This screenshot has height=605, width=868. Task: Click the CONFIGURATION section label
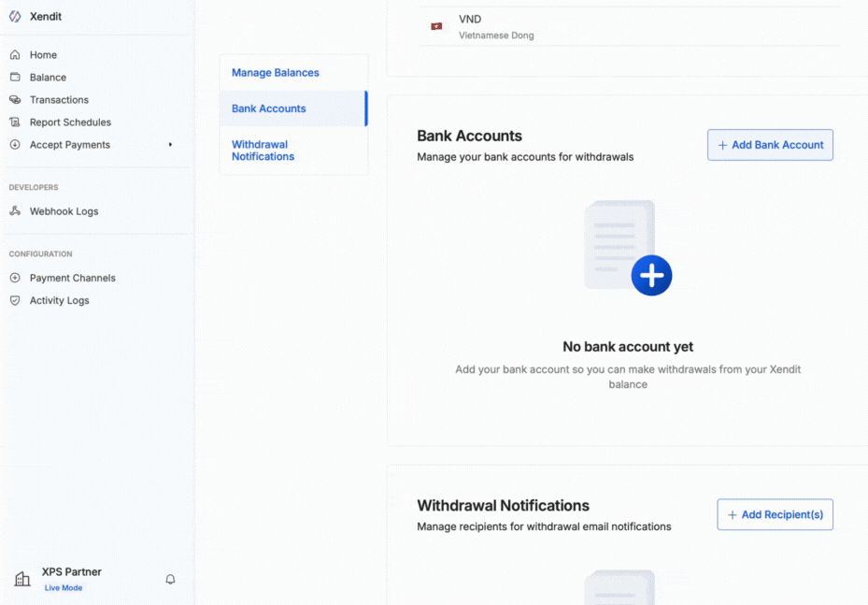click(40, 253)
